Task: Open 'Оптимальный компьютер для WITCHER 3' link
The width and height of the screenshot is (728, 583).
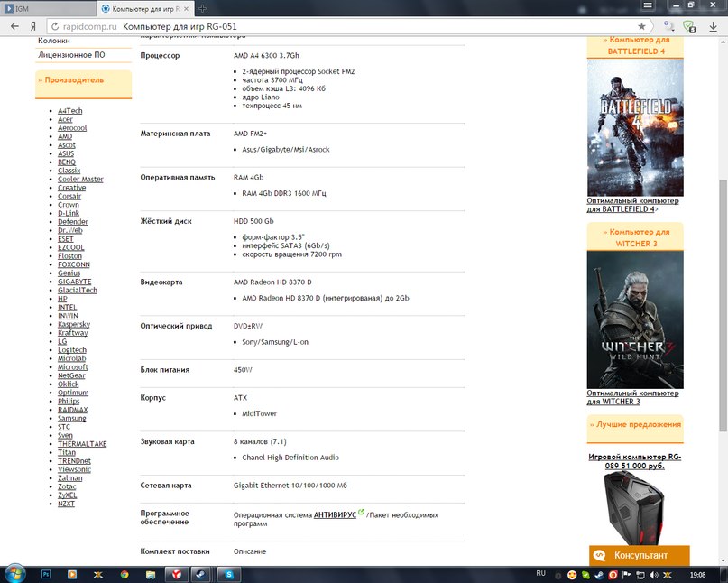Action: 632,397
